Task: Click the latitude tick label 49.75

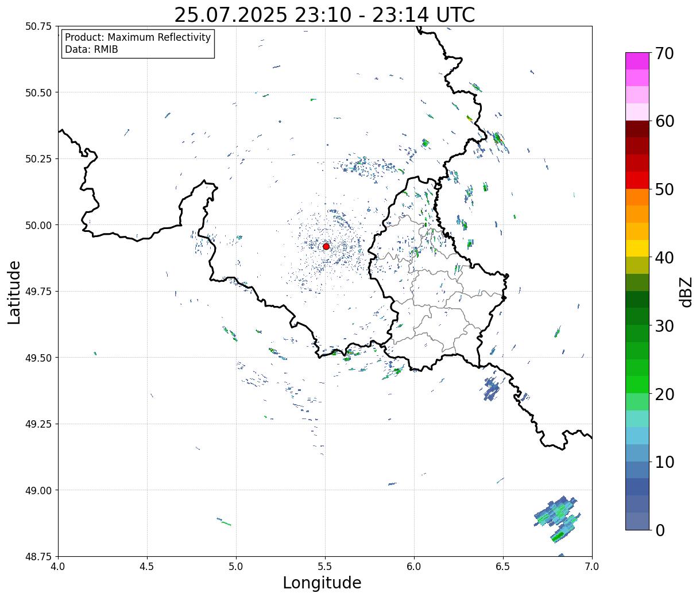Action: tap(38, 292)
